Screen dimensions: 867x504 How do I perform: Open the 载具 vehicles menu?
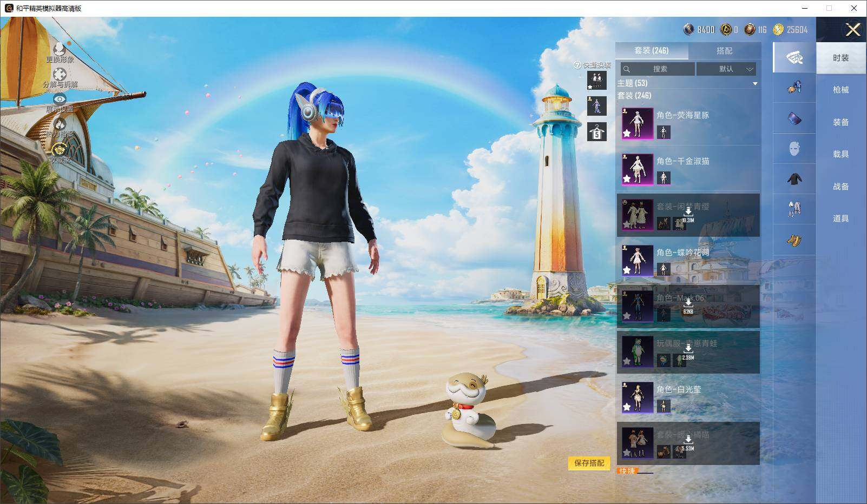tap(841, 154)
